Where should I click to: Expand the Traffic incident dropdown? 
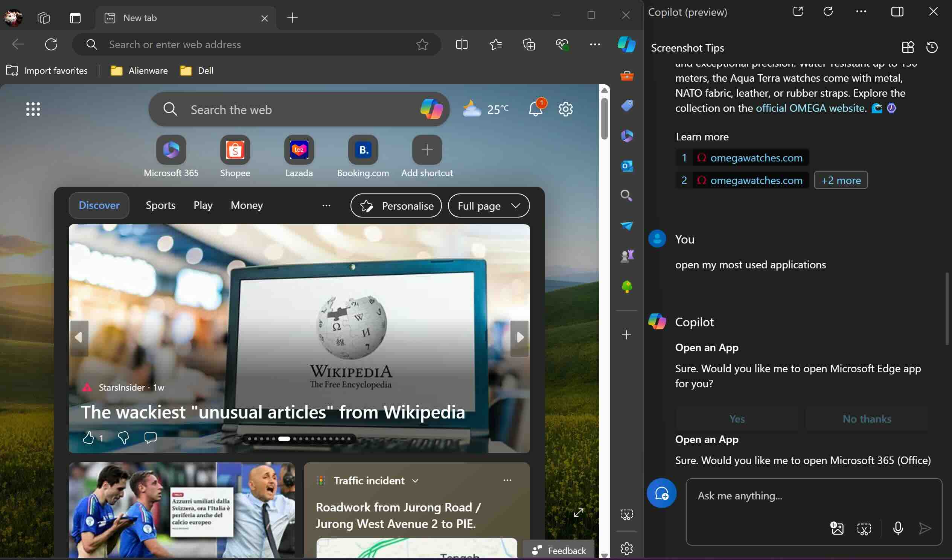(415, 481)
